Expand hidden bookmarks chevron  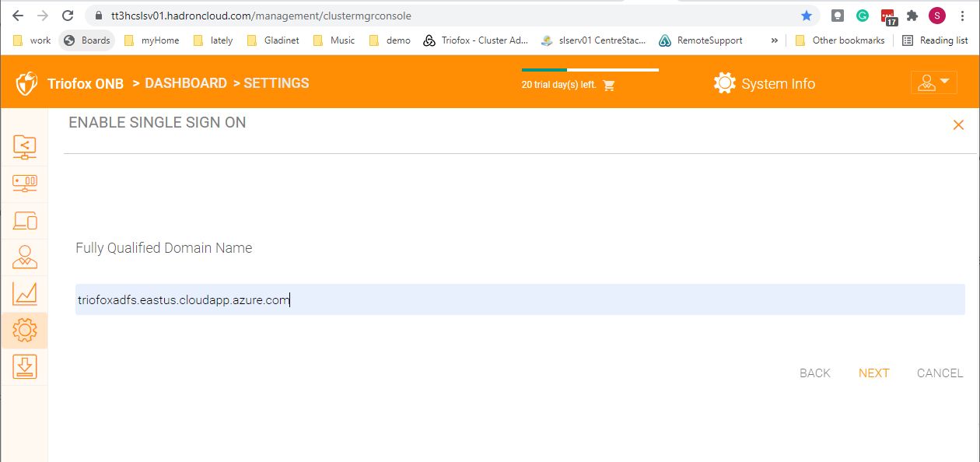click(x=774, y=40)
